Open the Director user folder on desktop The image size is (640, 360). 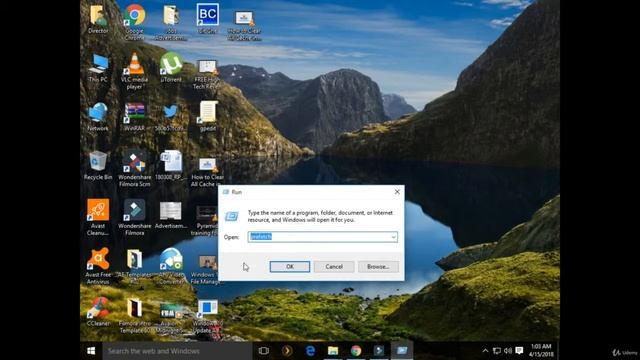98,19
